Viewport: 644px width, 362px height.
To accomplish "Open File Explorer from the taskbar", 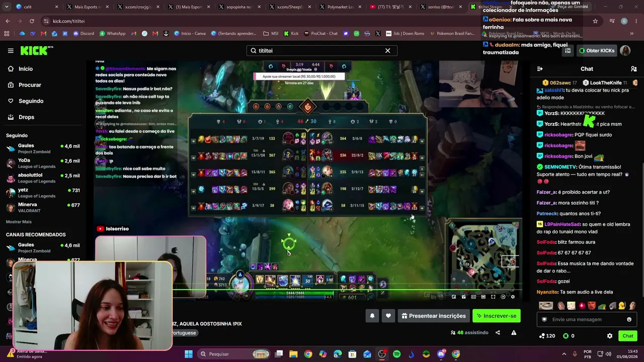I will (293, 354).
